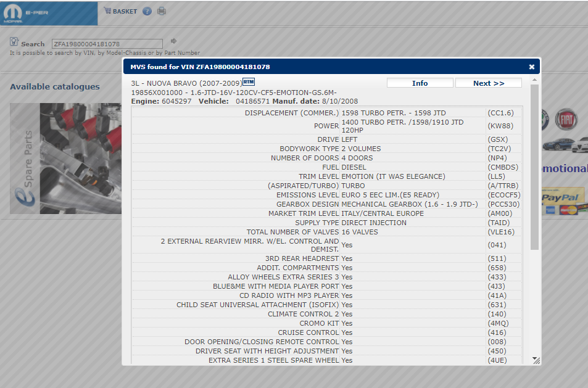The image size is (588, 388).
Task: Click the dialog's vertical scrollbar thumb
Action: coord(534,167)
